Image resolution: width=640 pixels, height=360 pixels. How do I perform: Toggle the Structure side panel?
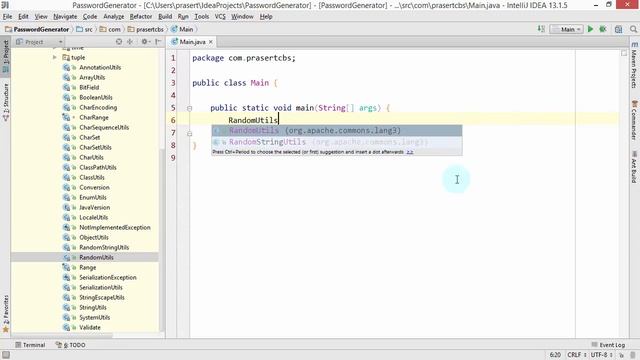point(6,102)
